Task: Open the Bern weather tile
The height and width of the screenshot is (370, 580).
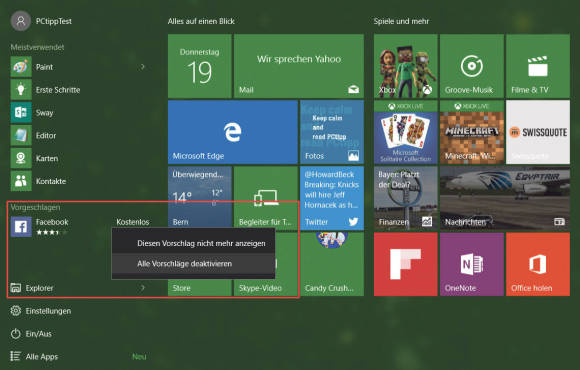Action: 200,198
